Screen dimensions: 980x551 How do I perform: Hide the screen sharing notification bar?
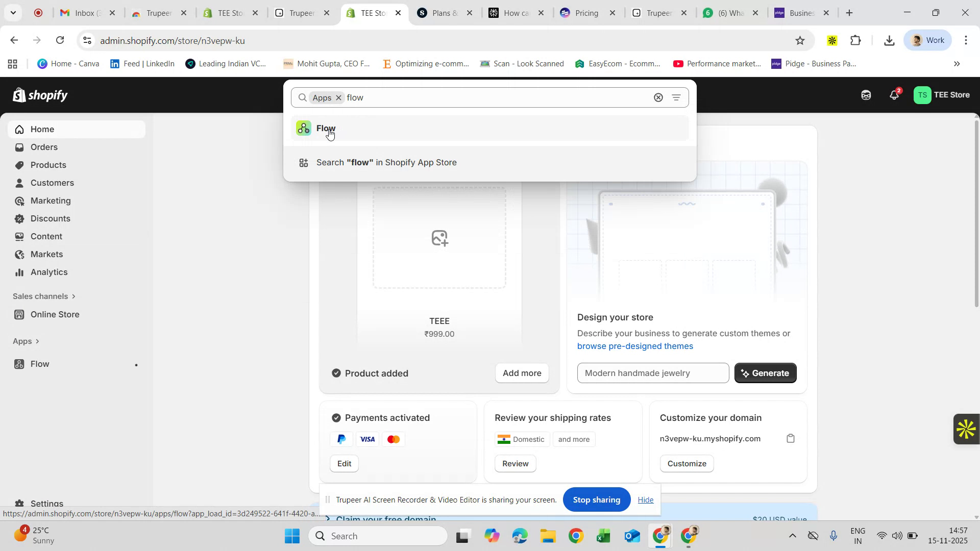click(645, 500)
